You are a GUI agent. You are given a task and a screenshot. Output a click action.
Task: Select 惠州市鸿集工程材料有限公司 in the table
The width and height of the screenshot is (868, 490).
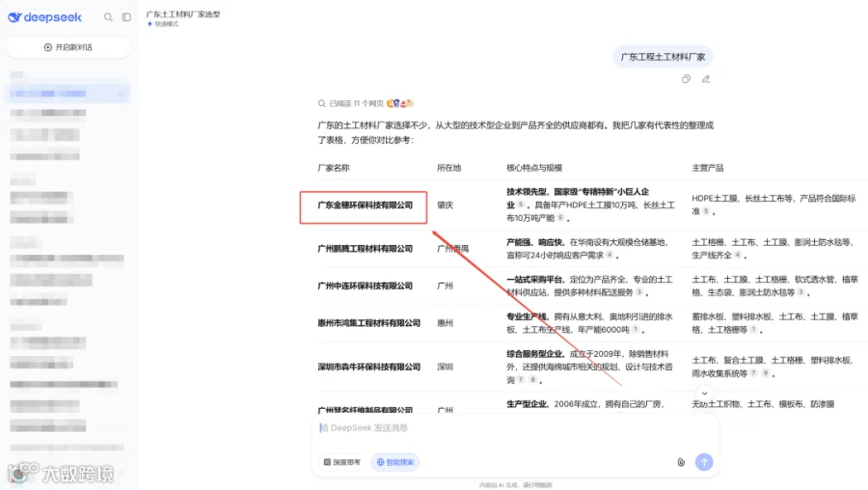click(368, 323)
